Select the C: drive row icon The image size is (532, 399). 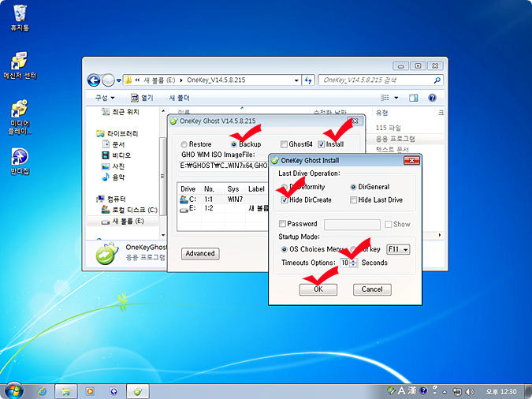pyautogui.click(x=184, y=199)
